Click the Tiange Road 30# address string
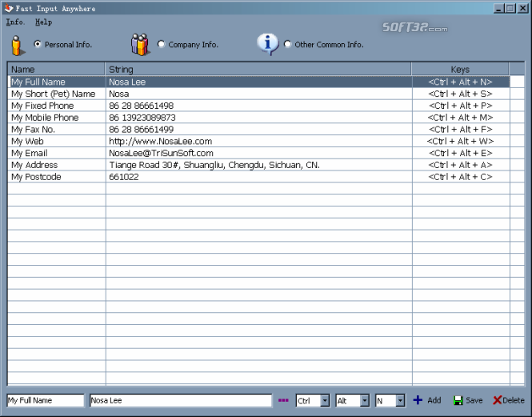The image size is (532, 417). 214,165
